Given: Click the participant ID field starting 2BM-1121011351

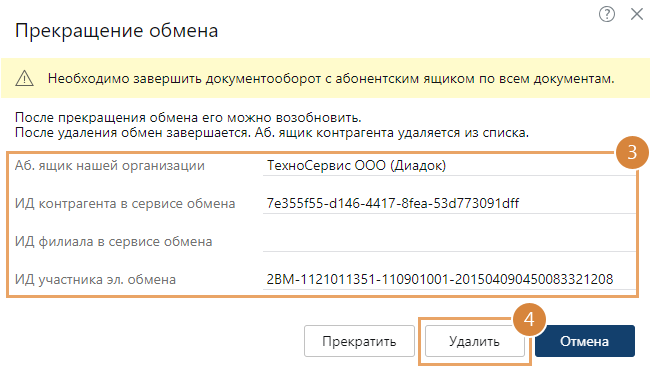Looking at the screenshot, I should [x=449, y=279].
